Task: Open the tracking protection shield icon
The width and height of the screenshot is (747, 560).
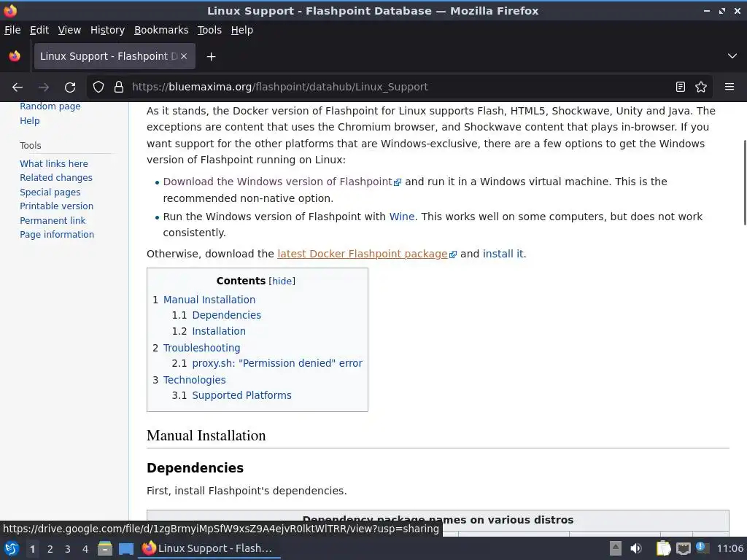Action: click(x=98, y=87)
